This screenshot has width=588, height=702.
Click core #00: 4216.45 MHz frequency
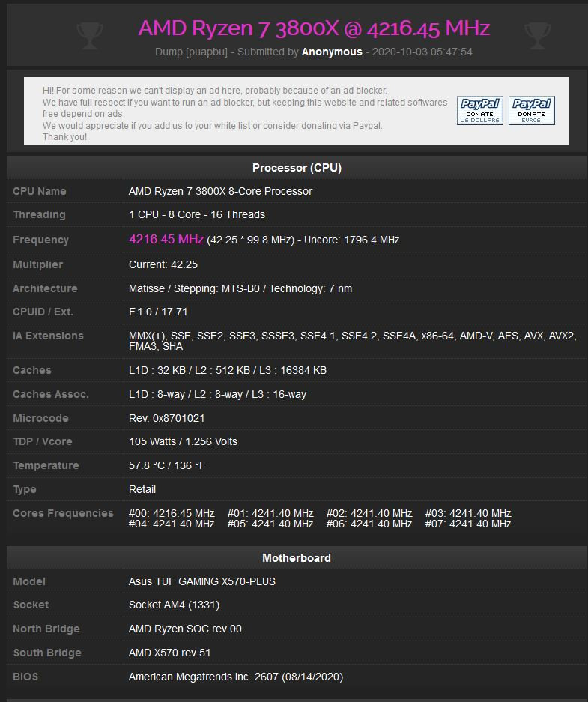[x=172, y=513]
